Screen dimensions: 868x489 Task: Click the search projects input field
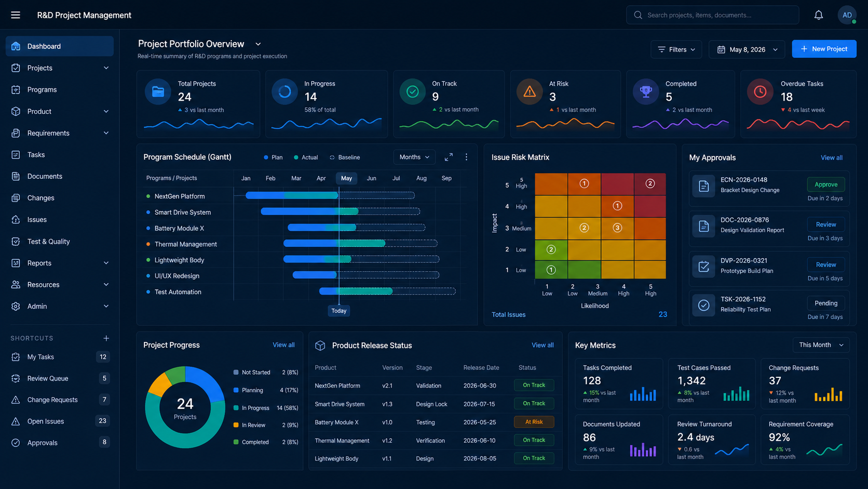713,15
